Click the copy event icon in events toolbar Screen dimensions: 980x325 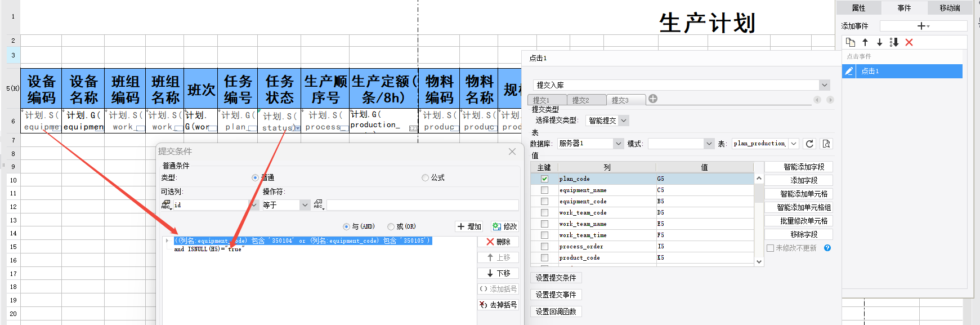click(x=851, y=42)
